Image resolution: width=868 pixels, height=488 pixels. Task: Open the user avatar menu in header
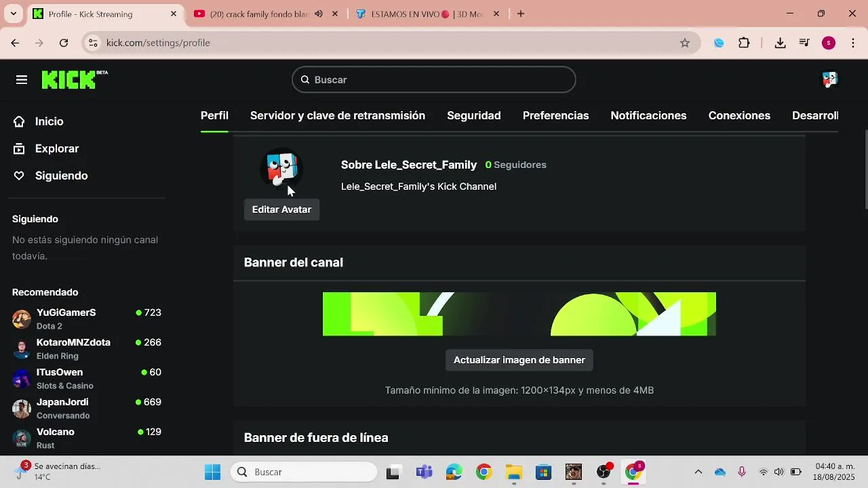[x=829, y=80]
